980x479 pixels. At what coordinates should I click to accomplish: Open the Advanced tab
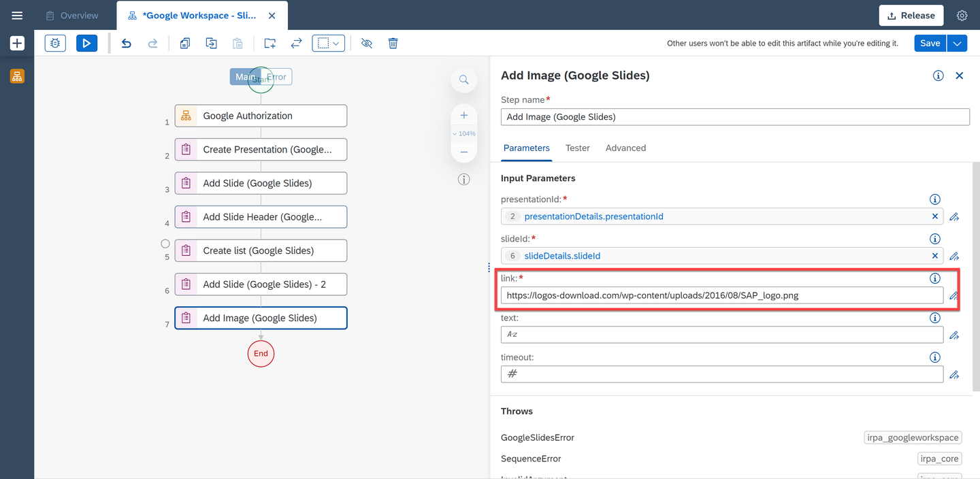point(625,148)
